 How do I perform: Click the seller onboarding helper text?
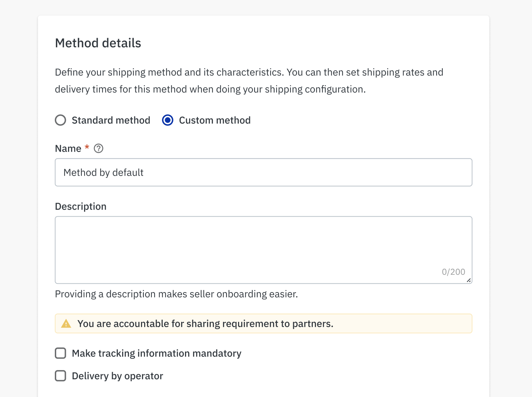176,294
